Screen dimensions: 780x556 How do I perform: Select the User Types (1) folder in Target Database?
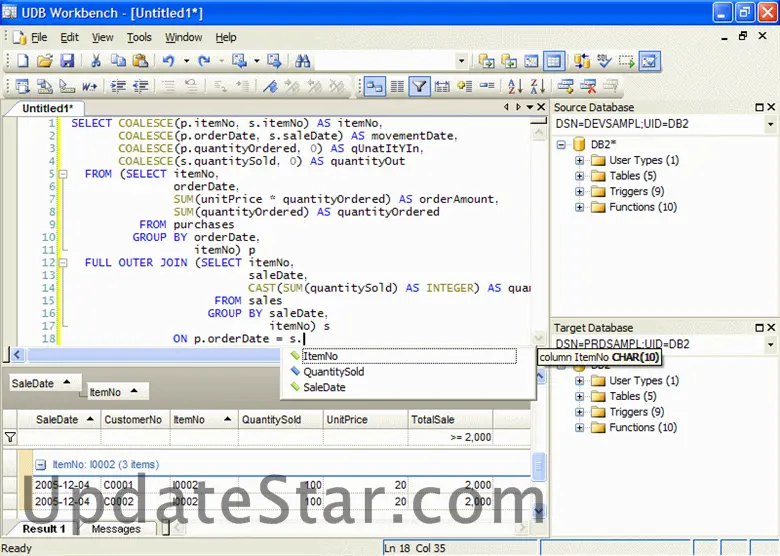coord(644,381)
